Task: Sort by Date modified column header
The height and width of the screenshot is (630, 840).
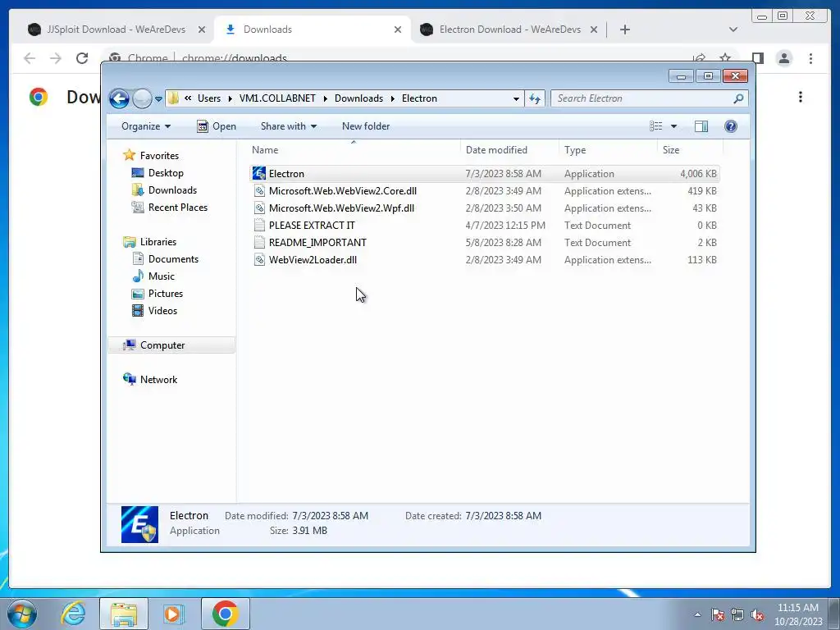Action: pos(509,150)
